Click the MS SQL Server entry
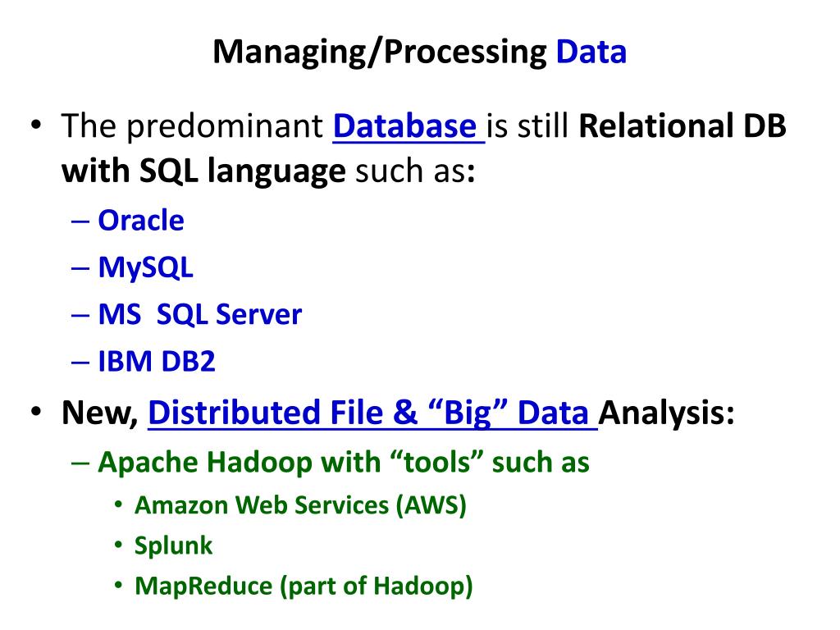This screenshot has width=840, height=630. pos(200,314)
